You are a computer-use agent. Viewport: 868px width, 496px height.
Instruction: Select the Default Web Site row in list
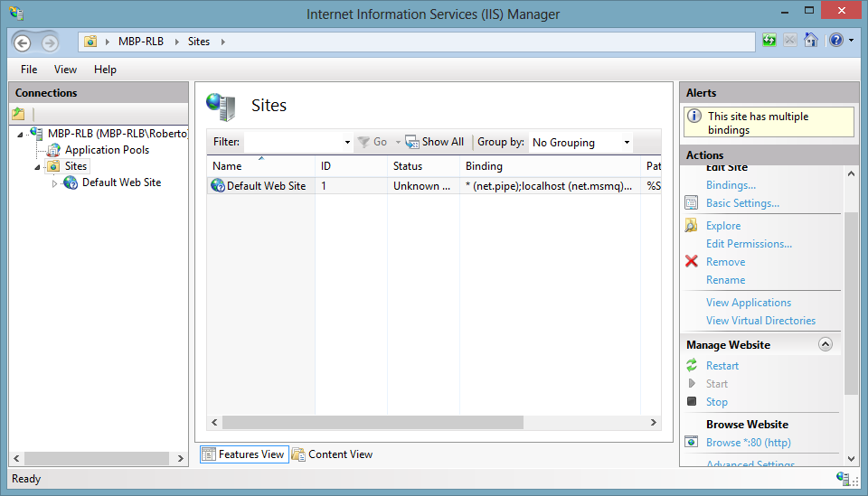[266, 186]
